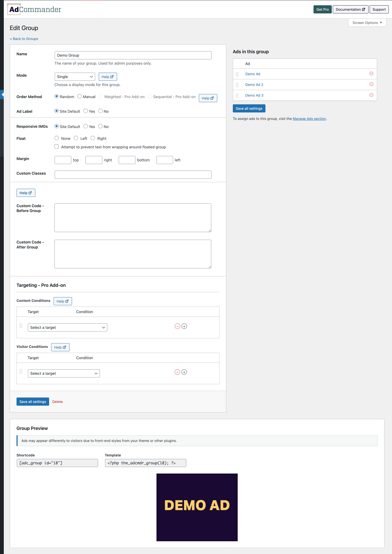Go back to Groups list
Screen dimensions: 392x554
coord(24,39)
